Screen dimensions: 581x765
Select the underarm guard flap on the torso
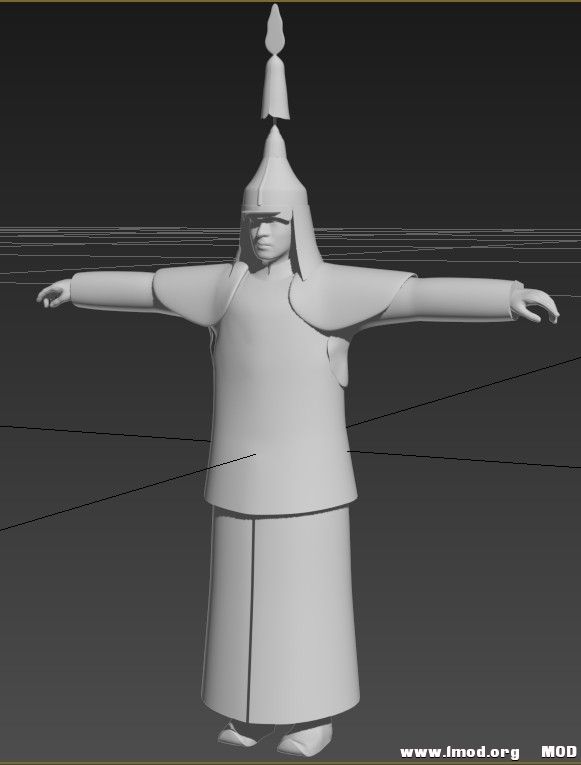tap(339, 361)
